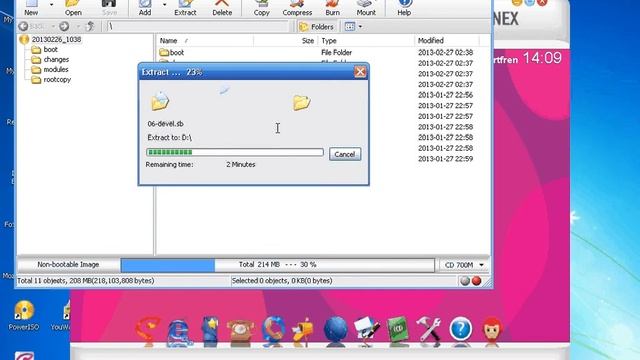Click the Up one level icon
The image size is (640, 360).
point(90,27)
